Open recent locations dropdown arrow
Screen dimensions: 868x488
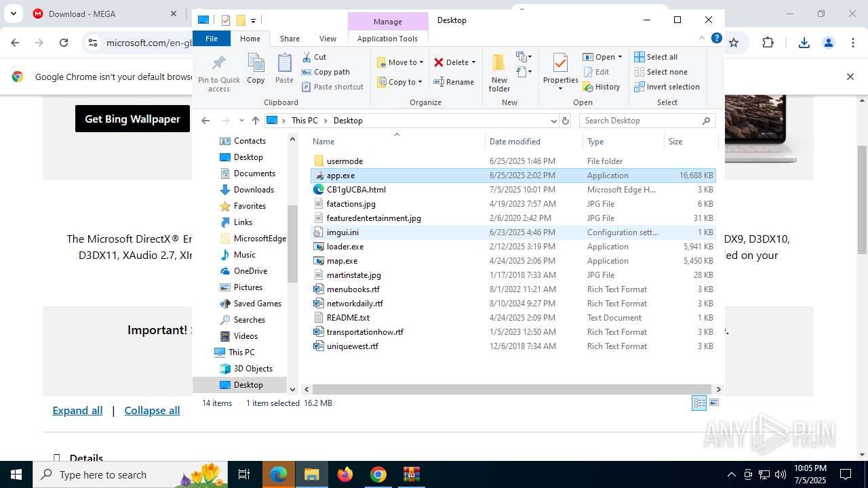(241, 121)
